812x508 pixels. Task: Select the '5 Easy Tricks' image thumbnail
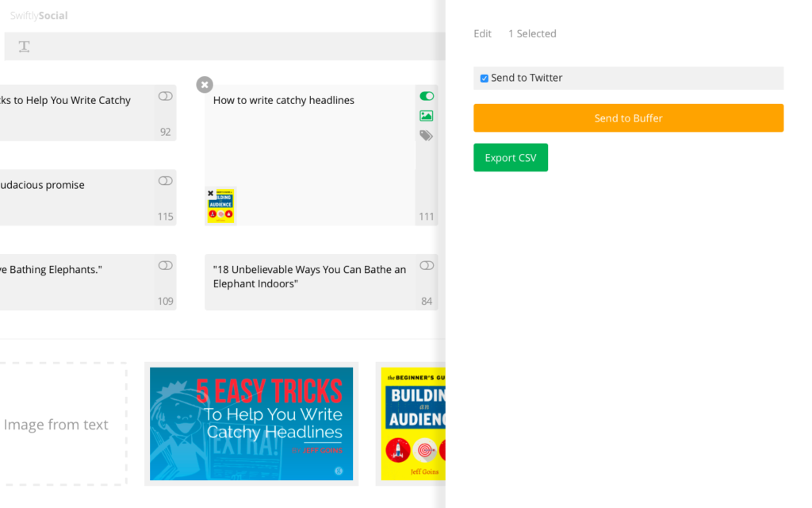pos(251,424)
